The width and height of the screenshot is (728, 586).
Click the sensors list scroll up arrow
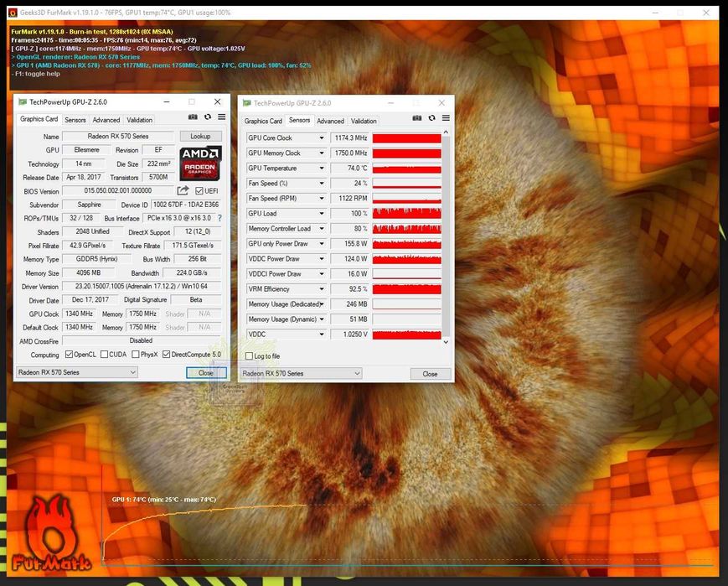tap(446, 132)
